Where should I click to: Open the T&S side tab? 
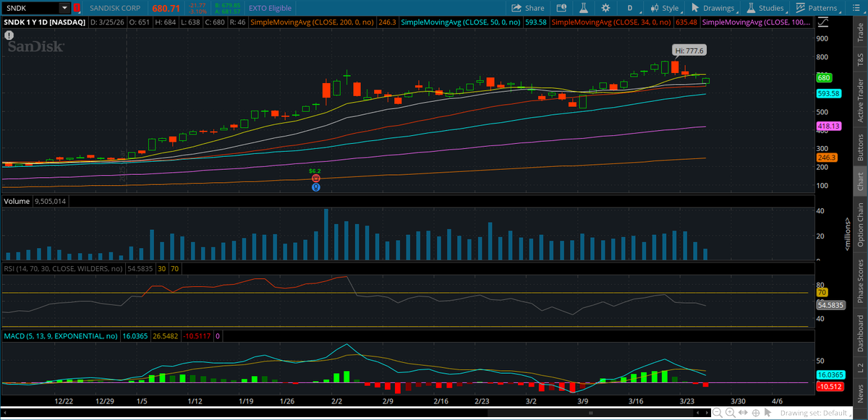(860, 60)
